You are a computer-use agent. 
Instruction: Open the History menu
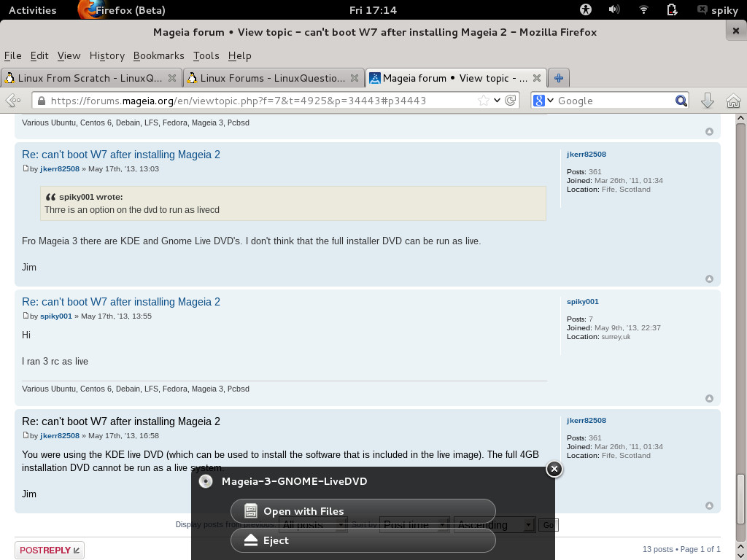tap(107, 55)
